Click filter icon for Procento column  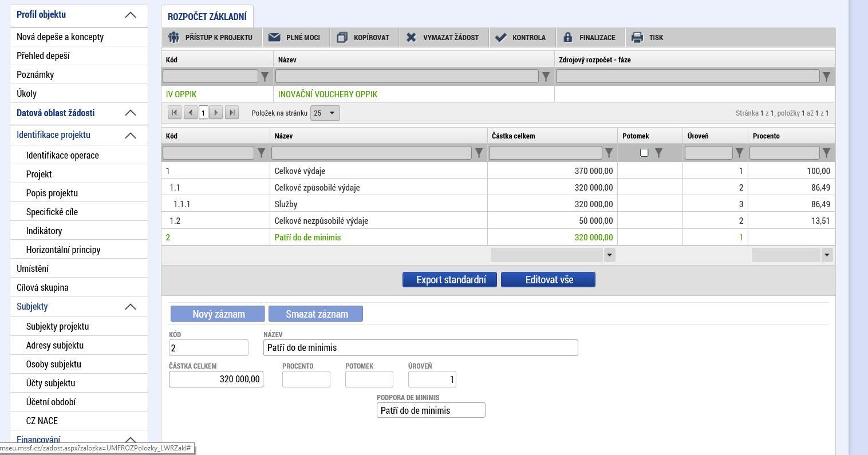click(826, 153)
